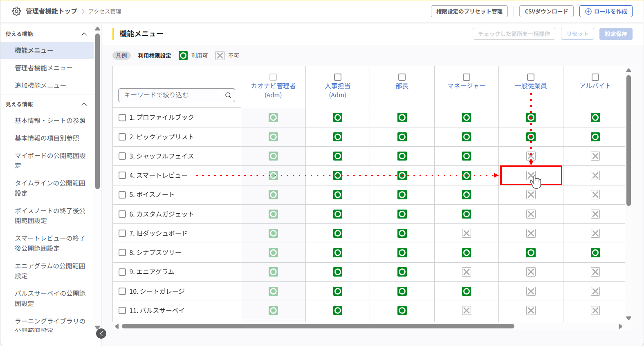Check the 部長 column checkbox
644x346 pixels.
pos(402,77)
